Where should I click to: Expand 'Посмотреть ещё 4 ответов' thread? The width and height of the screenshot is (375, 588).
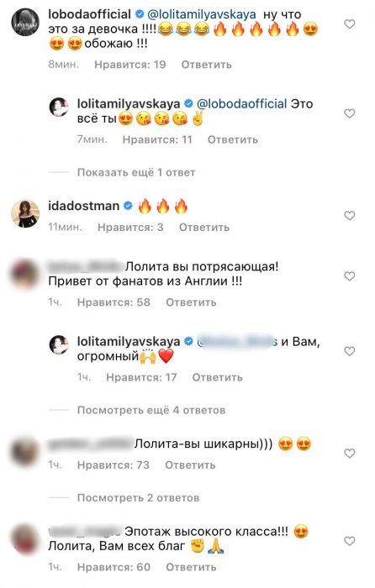pyautogui.click(x=151, y=410)
